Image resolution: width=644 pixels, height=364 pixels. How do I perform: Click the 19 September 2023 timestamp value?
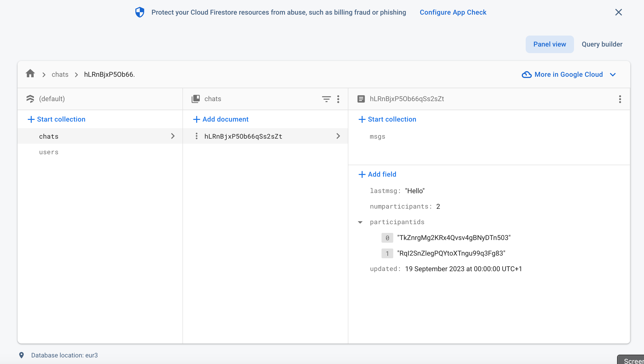click(x=463, y=269)
